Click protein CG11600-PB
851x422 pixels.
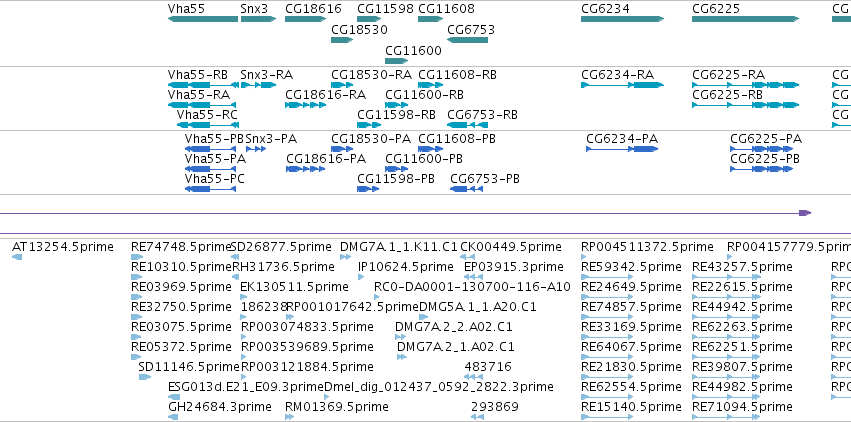coord(396,169)
